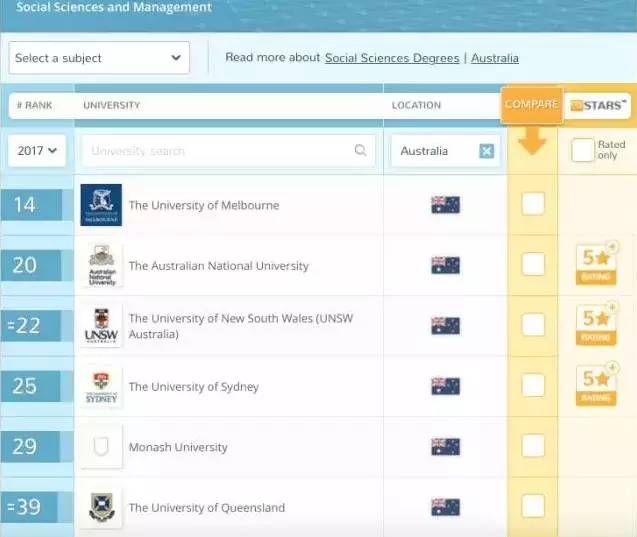Viewport: 637px width, 537px height.
Task: Click the UNIVERSITY column header
Action: pyautogui.click(x=112, y=105)
